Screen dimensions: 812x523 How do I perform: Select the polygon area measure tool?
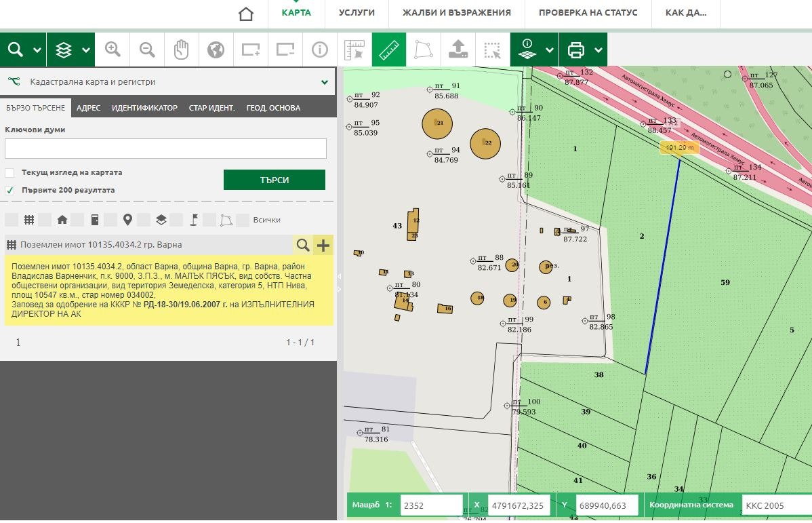(x=423, y=50)
